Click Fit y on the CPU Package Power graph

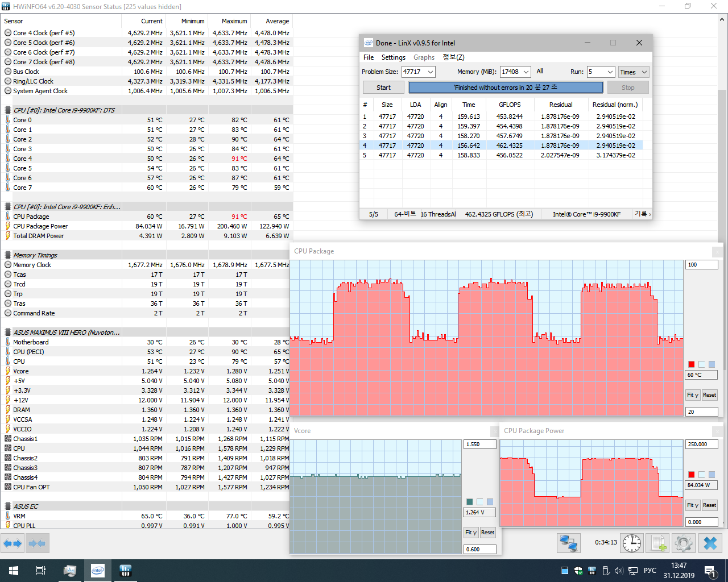(693, 505)
